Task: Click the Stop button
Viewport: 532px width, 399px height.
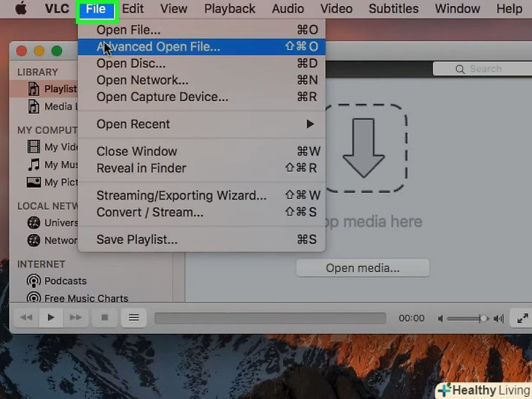Action: click(x=104, y=318)
